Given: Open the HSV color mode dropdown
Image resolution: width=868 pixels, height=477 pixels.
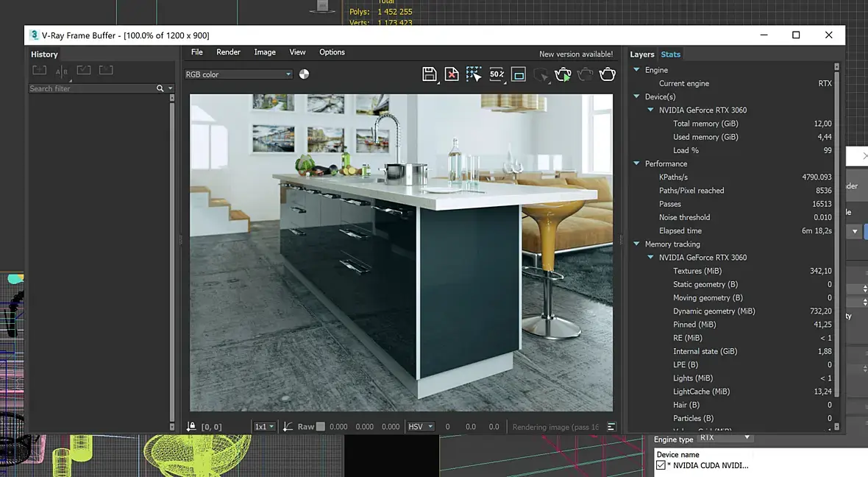Looking at the screenshot, I should [x=421, y=426].
